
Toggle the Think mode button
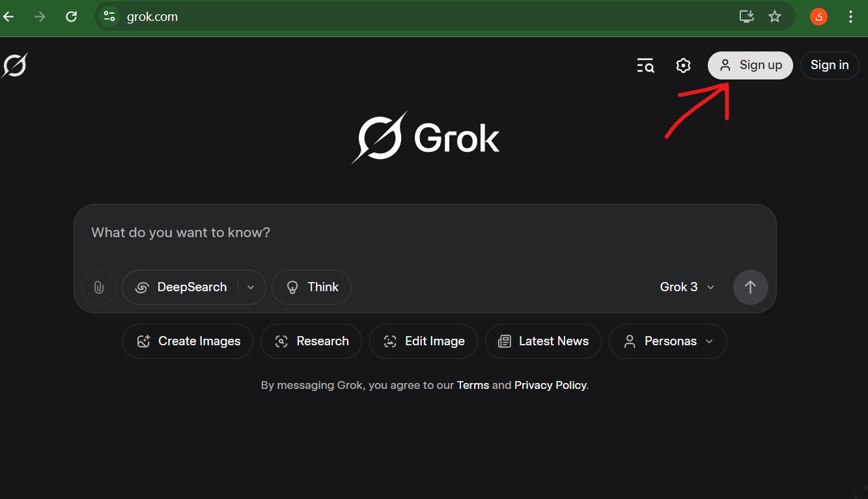(x=311, y=287)
